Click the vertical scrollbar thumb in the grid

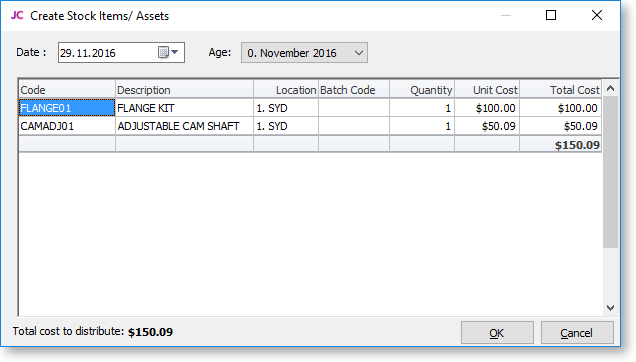coord(610,172)
